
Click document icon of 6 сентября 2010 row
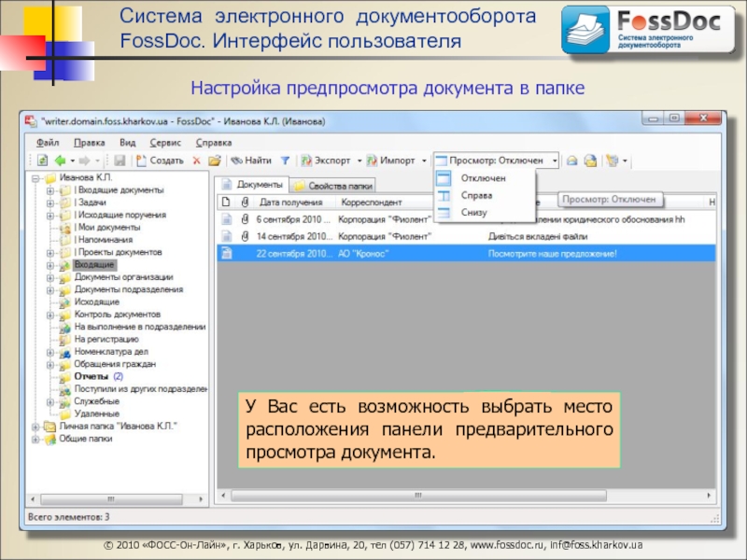(x=227, y=219)
